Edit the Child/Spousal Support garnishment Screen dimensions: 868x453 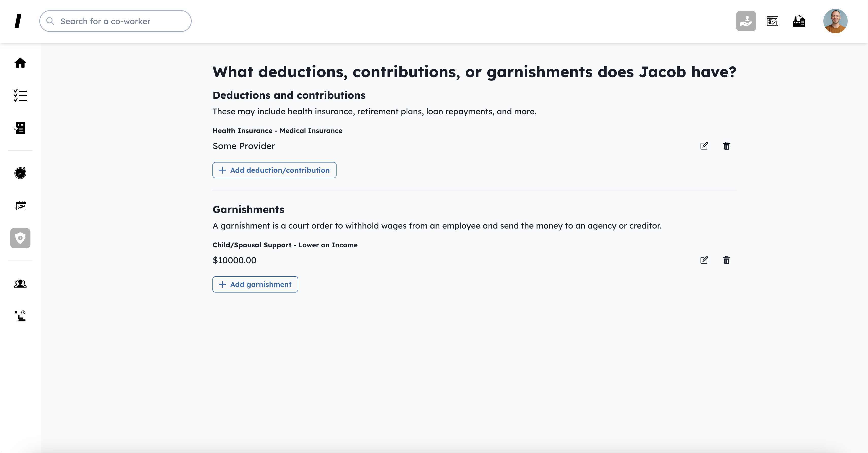pos(704,260)
